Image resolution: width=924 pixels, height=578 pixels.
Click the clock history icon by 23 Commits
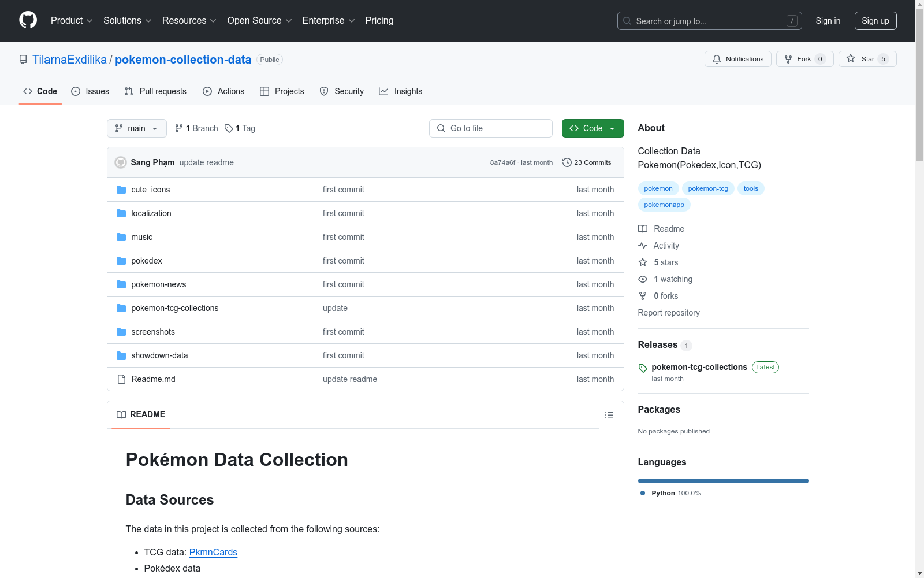[567, 162]
